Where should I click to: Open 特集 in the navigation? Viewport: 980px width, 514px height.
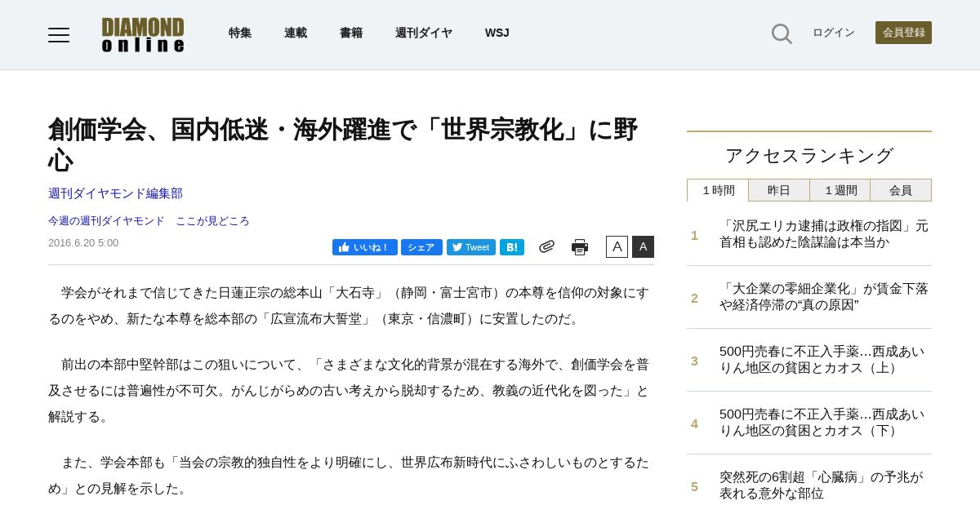(x=240, y=33)
